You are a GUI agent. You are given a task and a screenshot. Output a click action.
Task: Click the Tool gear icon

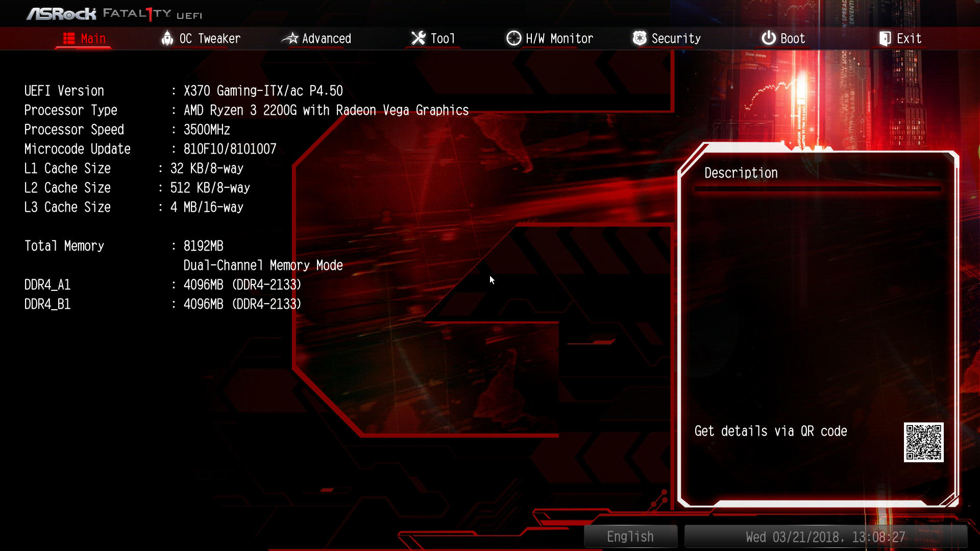[x=419, y=38]
